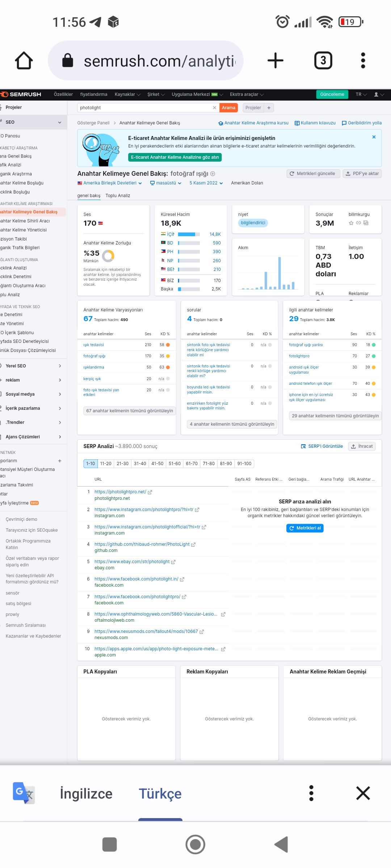The width and height of the screenshot is (391, 868).
Task: Open a new browser tab with plus icon
Action: click(x=276, y=60)
